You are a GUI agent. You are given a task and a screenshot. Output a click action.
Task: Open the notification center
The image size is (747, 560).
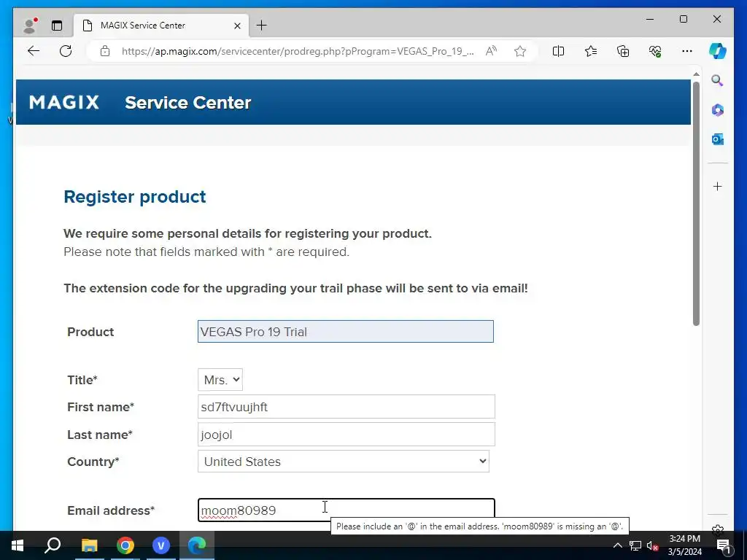point(724,545)
